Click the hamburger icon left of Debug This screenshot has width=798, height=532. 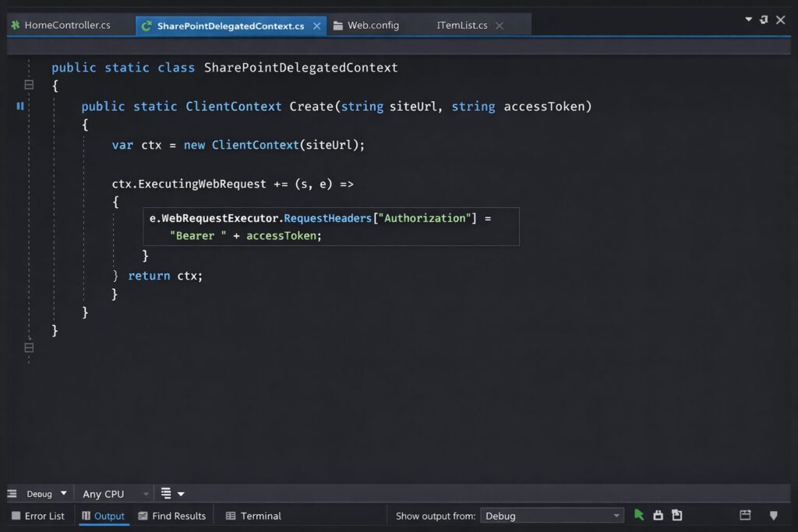12,494
